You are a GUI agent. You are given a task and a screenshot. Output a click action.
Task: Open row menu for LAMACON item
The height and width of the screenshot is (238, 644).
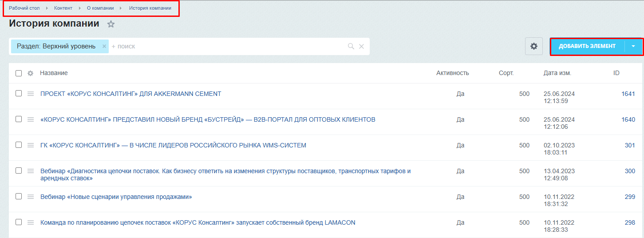coord(31,222)
